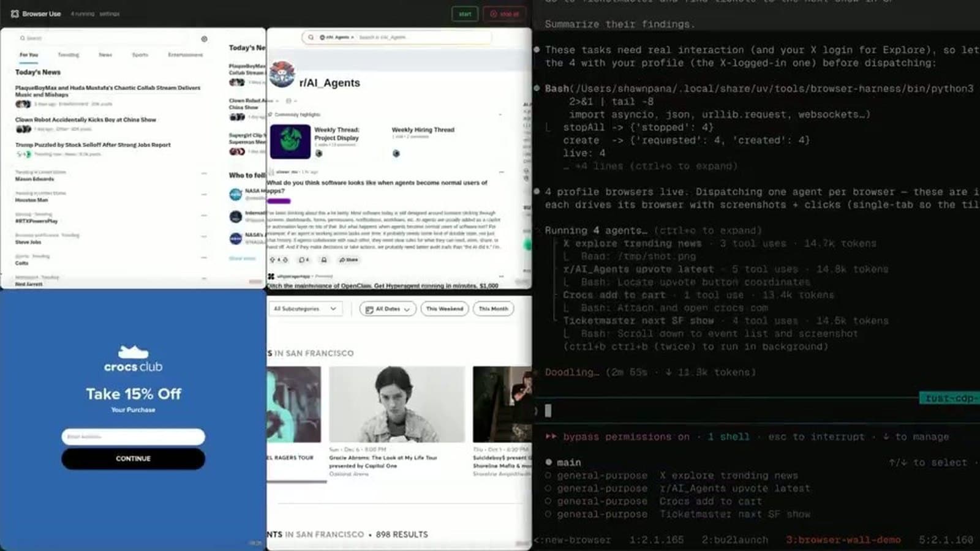
Task: Switch to the Sports tab on X
Action: tap(140, 55)
